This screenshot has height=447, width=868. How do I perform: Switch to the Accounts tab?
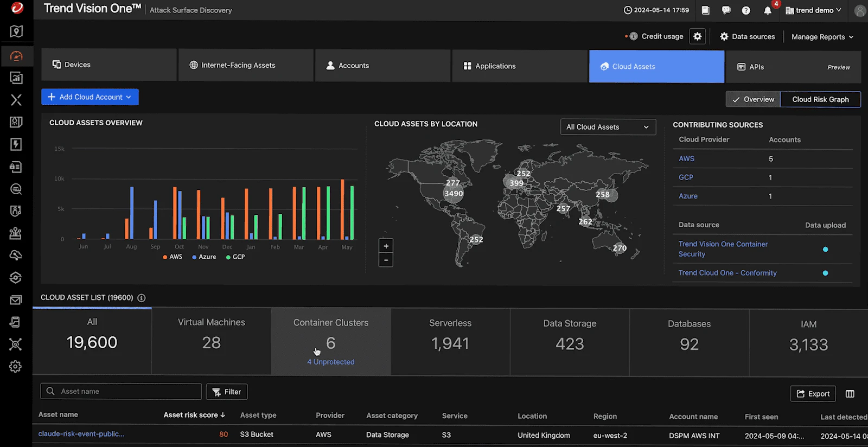coord(383,65)
